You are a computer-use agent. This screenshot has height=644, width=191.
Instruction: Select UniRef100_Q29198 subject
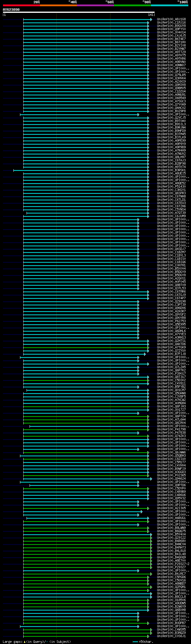[171, 302]
